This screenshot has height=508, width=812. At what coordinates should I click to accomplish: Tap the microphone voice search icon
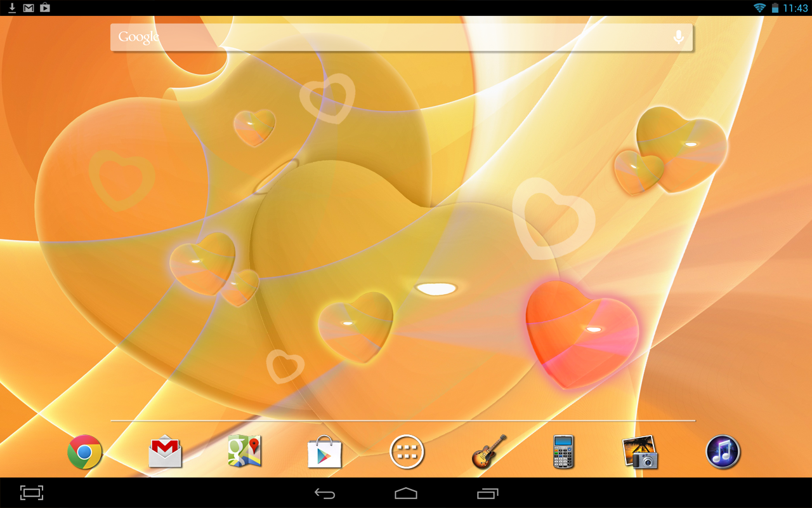pos(678,37)
